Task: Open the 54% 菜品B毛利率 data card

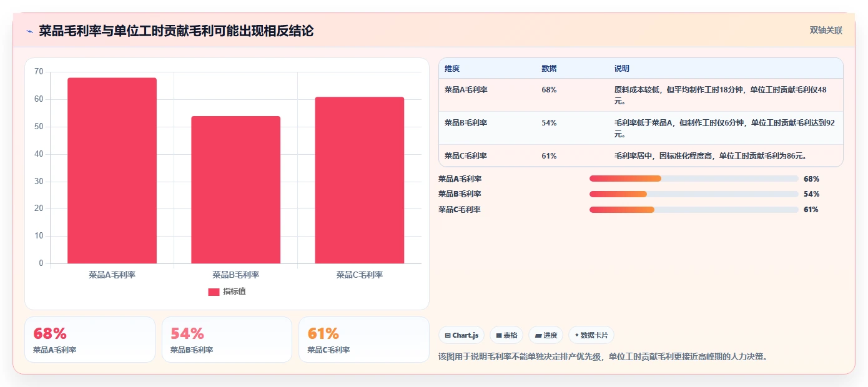Action: pos(227,340)
